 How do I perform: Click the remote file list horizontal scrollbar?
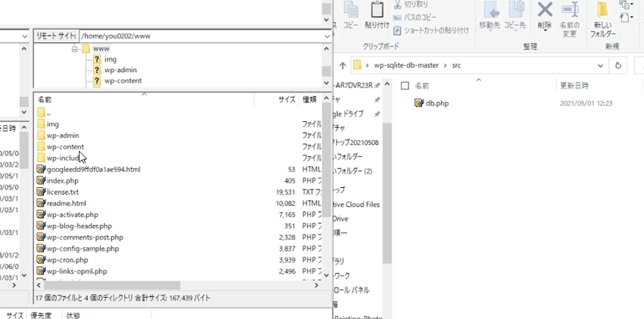click(111, 286)
